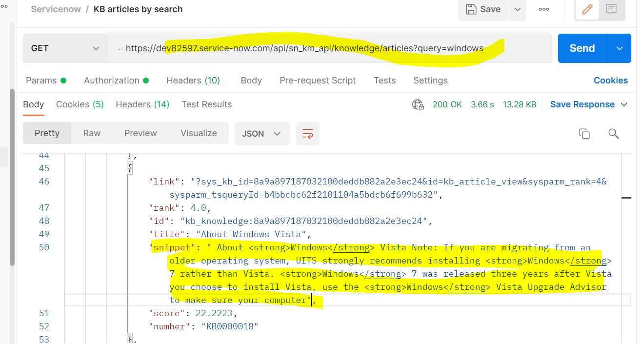Open the three-dots more actions menu
This screenshot has width=644, height=344.
pos(544,9)
